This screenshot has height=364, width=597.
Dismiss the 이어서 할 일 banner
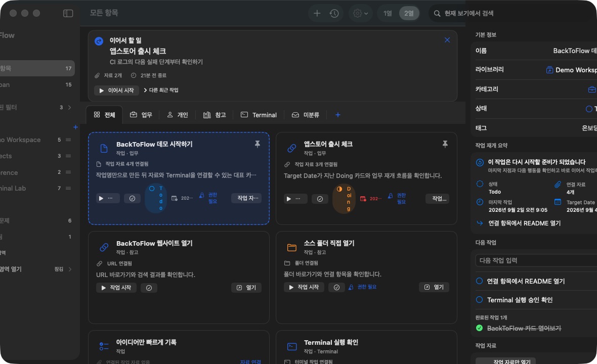447,40
